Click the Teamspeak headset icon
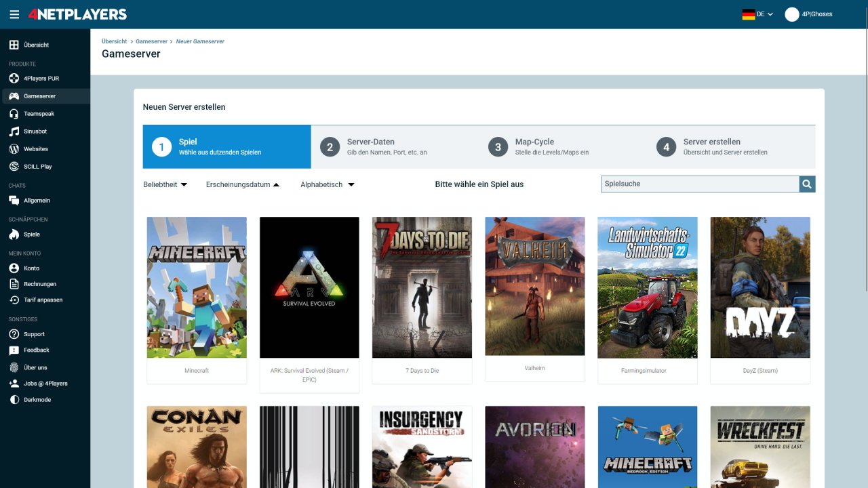This screenshot has width=868, height=488. 14,114
